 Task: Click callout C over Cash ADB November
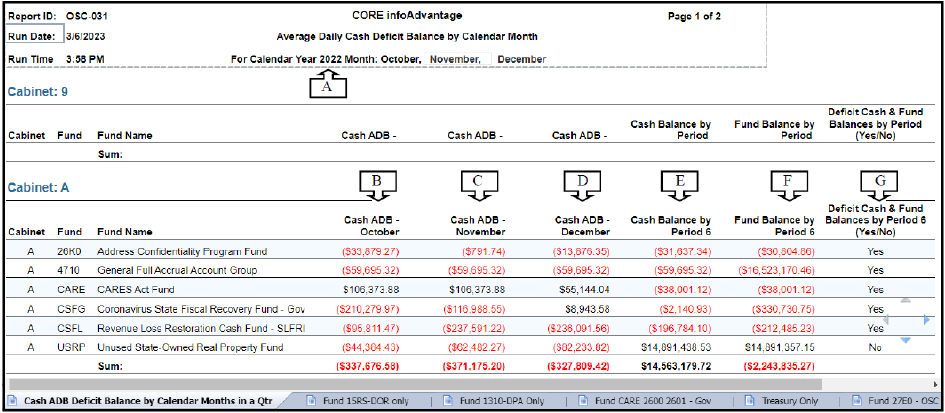tap(480, 181)
